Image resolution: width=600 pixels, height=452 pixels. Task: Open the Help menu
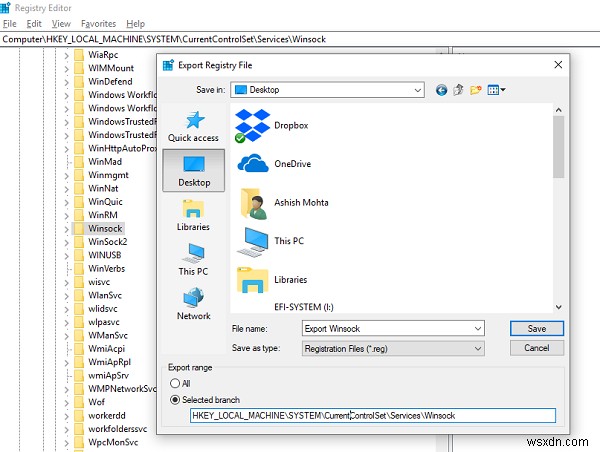tap(135, 24)
